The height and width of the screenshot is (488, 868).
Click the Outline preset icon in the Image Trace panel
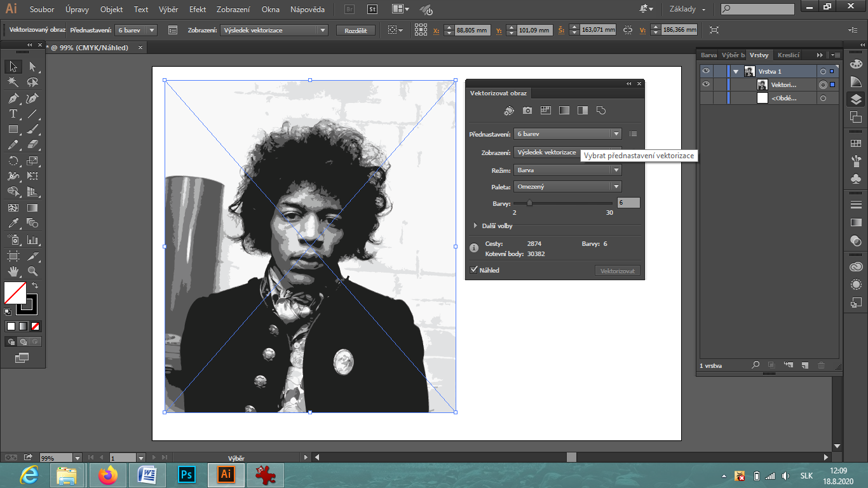[601, 111]
